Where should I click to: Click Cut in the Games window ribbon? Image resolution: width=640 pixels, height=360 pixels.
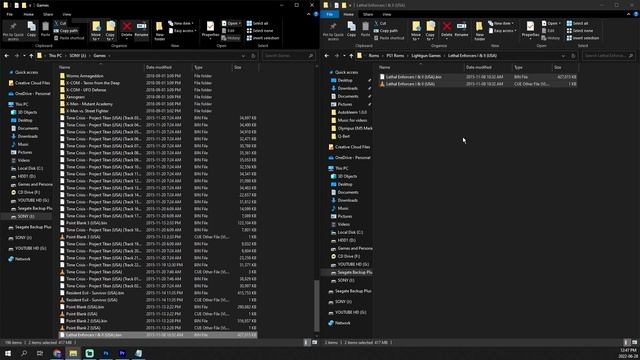[x=60, y=23]
